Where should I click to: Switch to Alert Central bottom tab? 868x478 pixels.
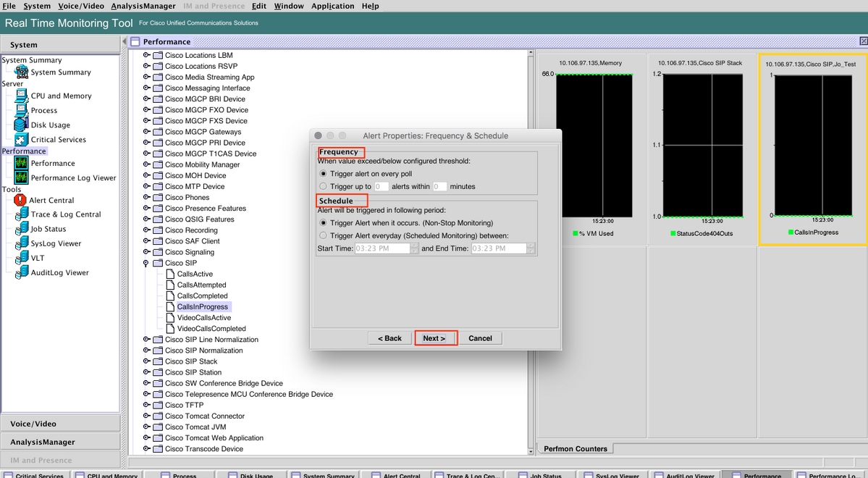[397, 474]
